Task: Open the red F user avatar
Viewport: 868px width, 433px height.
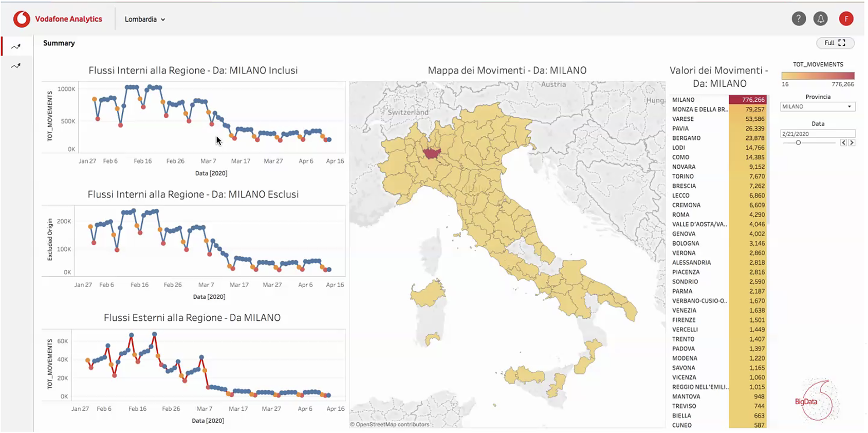Action: (x=846, y=19)
